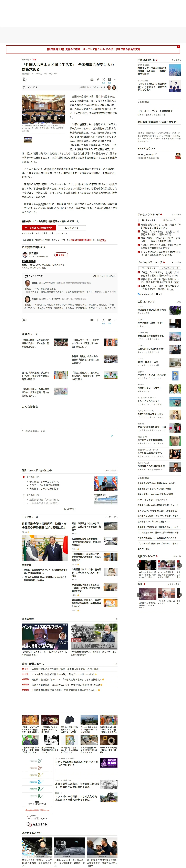The image size is (186, 868).
Task: Click the ログインする button
Action: (72, 228)
